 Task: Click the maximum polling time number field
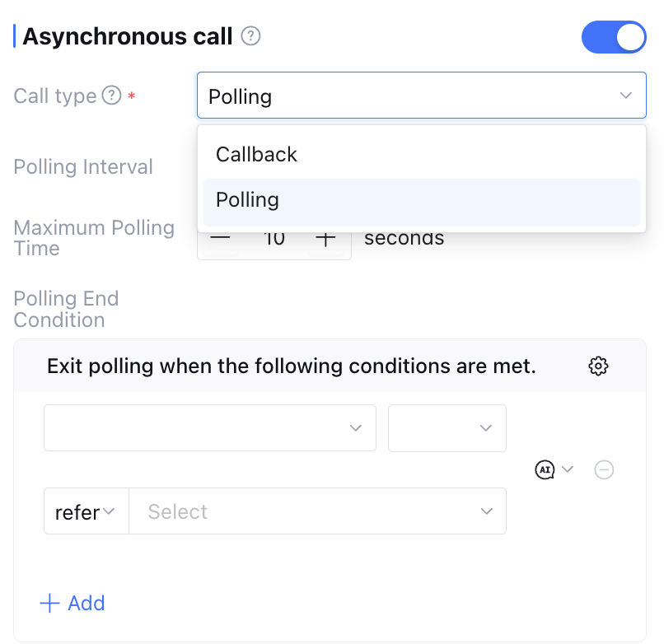[x=274, y=240]
